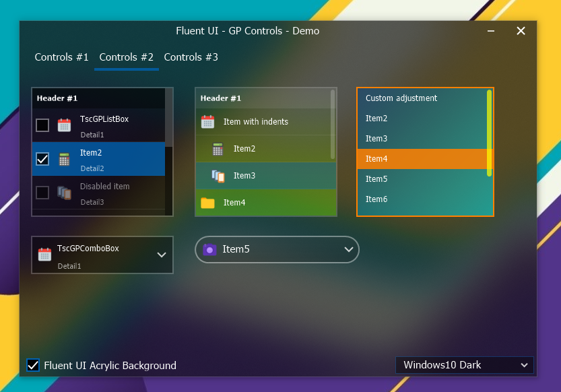Click the calendar icon next to Item with indents
This screenshot has height=392, width=561.
pos(207,122)
